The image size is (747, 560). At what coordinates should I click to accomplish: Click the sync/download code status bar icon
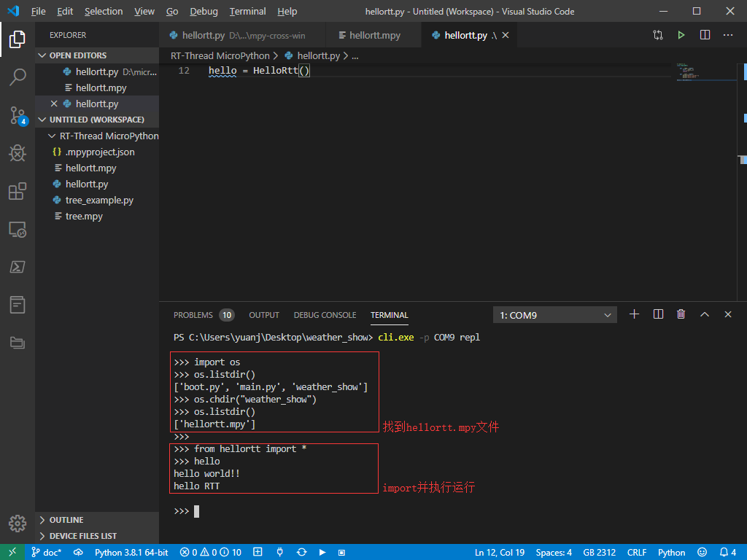pos(301,552)
